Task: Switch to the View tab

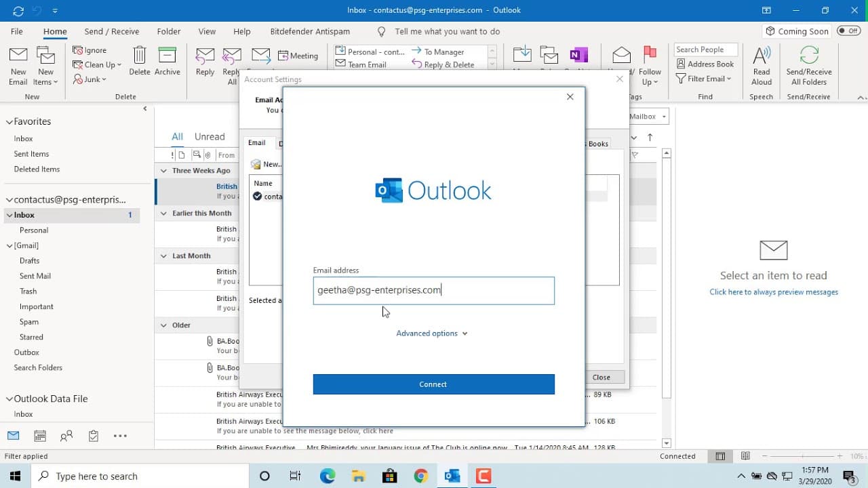Action: coord(207,31)
